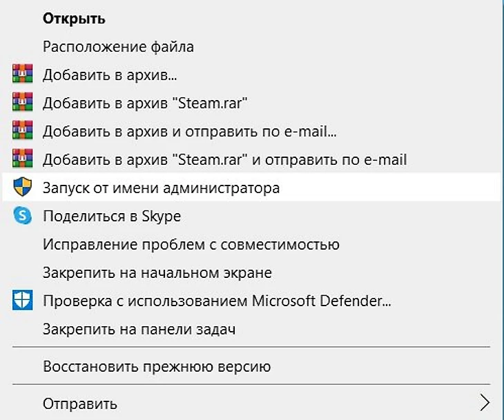Click WinRAR icon beside "Добавить в архив..."

(23, 74)
